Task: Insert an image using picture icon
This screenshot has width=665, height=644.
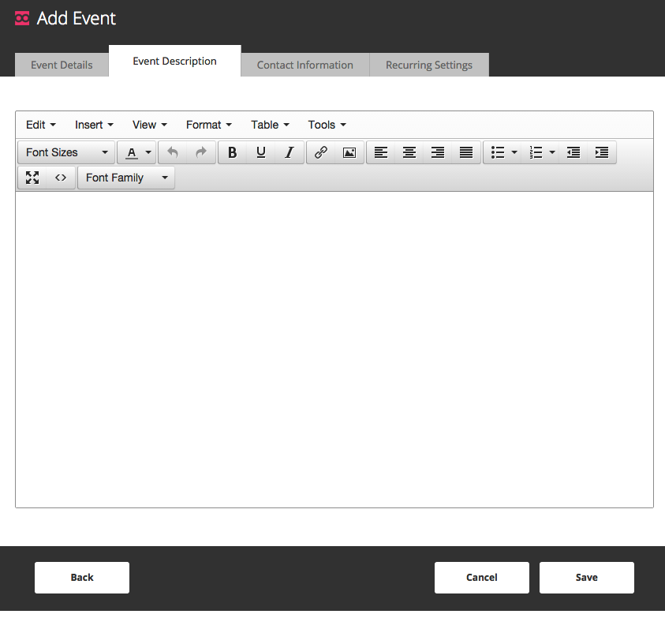Action: [349, 152]
